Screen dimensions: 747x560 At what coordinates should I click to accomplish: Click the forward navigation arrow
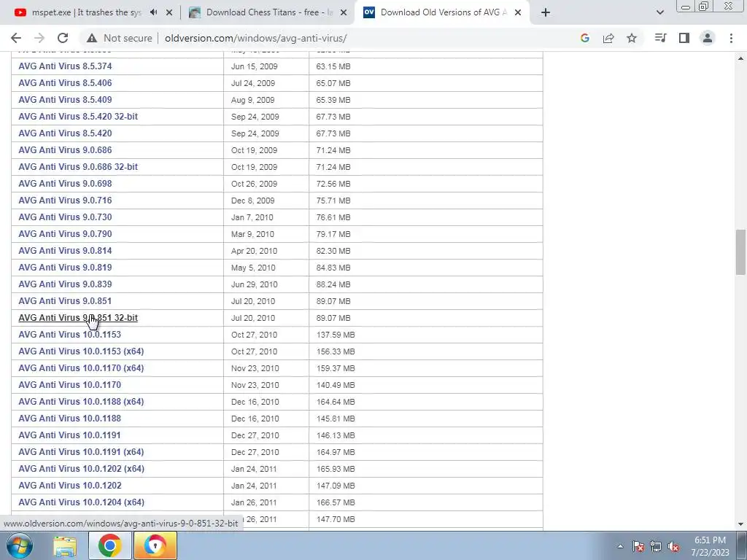(x=39, y=38)
